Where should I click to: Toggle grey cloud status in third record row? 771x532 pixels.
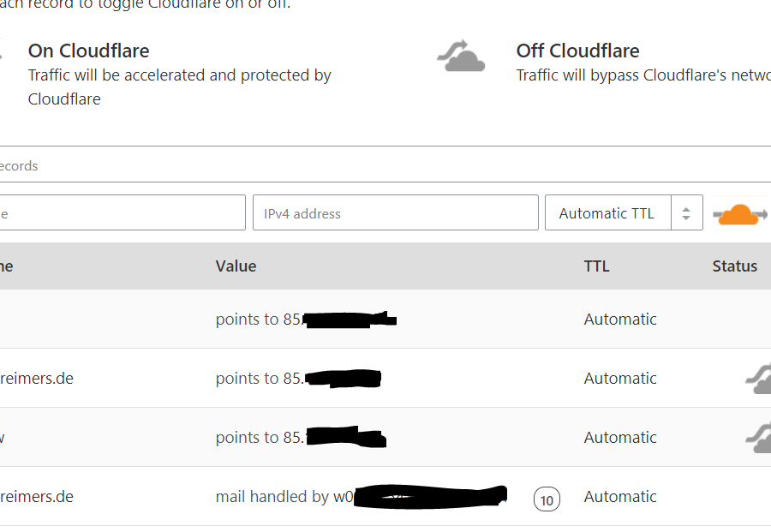pyautogui.click(x=758, y=438)
